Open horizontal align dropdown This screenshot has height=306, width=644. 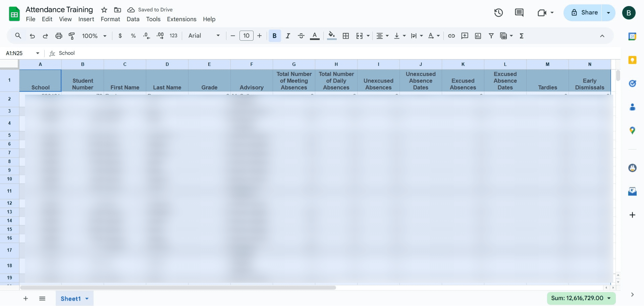[382, 36]
